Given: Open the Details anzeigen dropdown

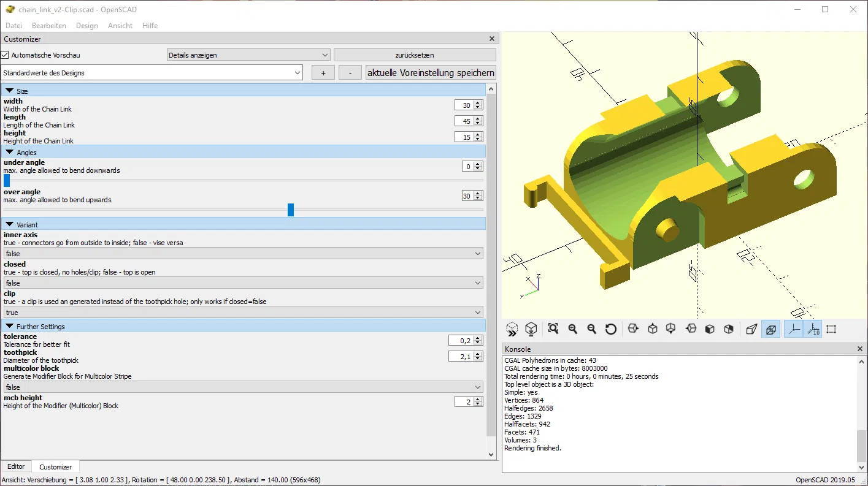Looking at the screenshot, I should 248,55.
